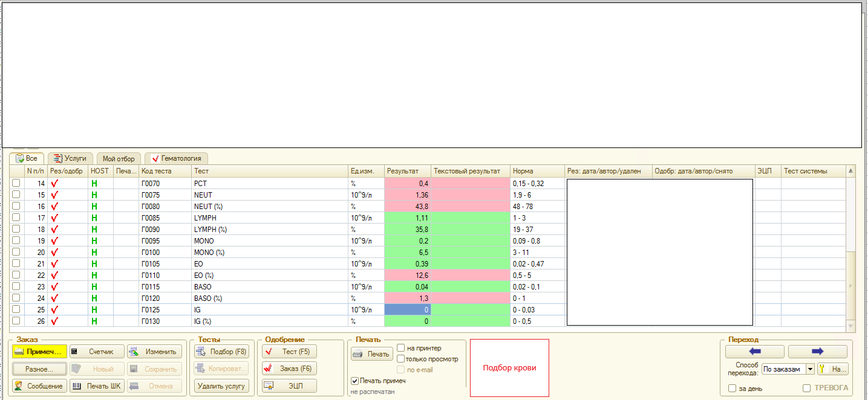The image size is (868, 400).
Task: Click the Печать ШК barcode print button
Action: click(97, 386)
